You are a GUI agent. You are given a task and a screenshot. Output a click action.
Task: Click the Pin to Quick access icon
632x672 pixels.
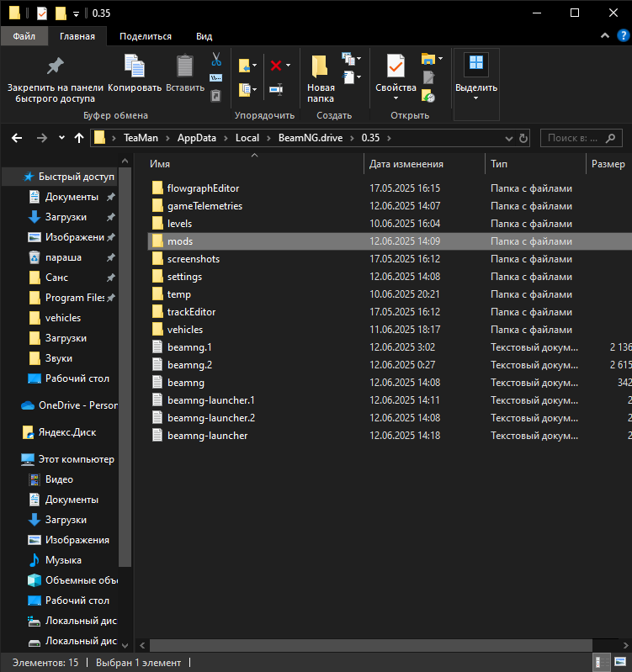55,66
